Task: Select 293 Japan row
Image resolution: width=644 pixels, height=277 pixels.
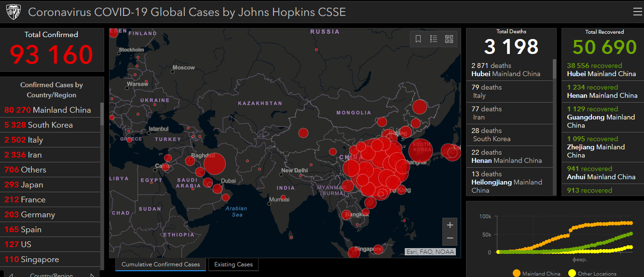Action: 50,185
